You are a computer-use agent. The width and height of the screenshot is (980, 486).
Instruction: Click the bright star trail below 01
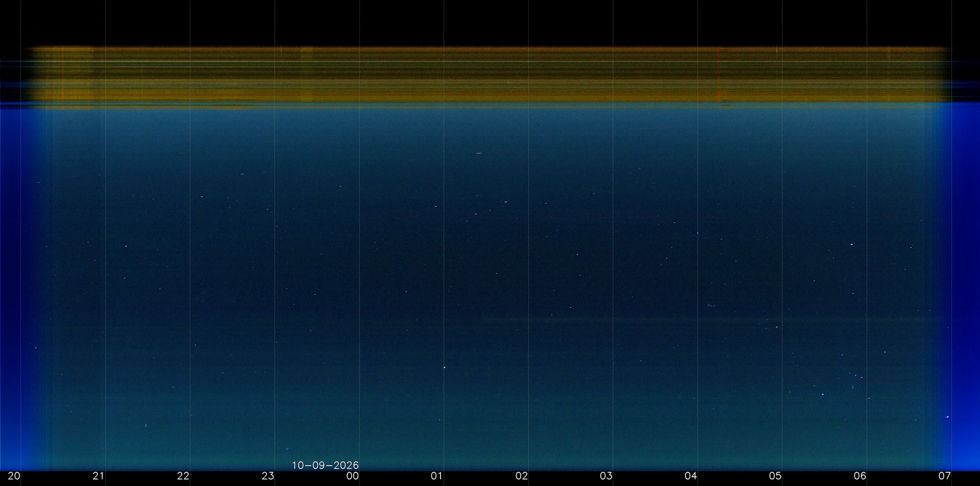[445, 367]
